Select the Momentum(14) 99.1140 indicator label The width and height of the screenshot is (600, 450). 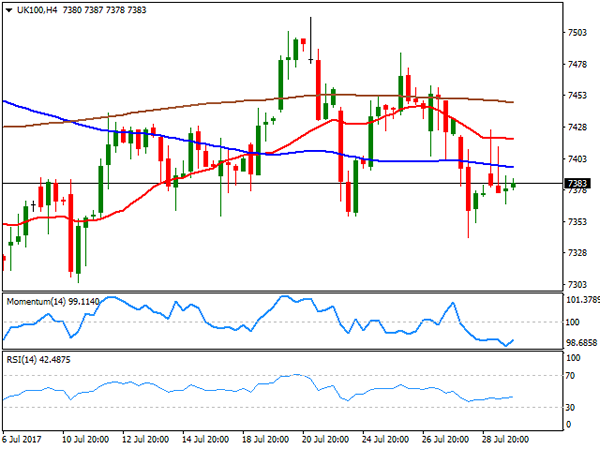tap(52, 302)
